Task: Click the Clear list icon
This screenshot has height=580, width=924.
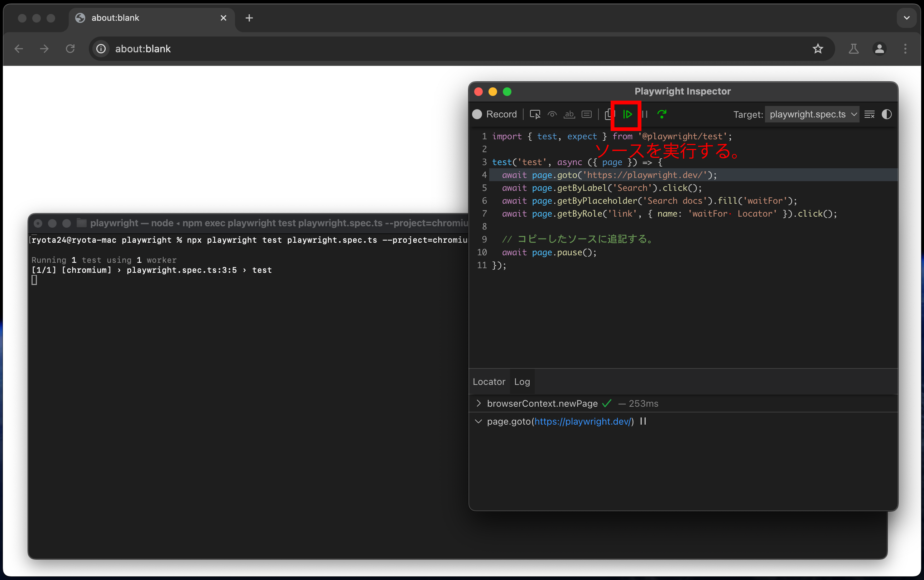Action: pyautogui.click(x=869, y=114)
